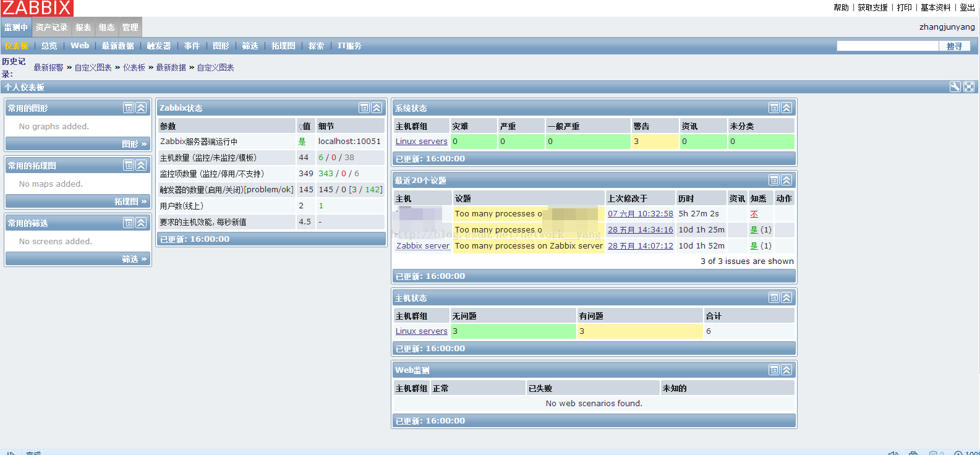Select 图形 in submenu
Screen dimensions: 980x455
point(221,46)
